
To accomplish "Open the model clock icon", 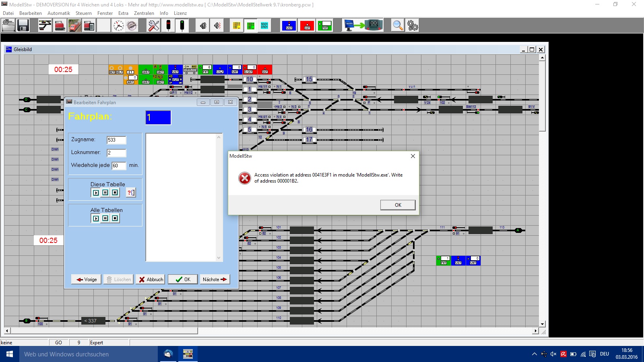I will pos(118,25).
